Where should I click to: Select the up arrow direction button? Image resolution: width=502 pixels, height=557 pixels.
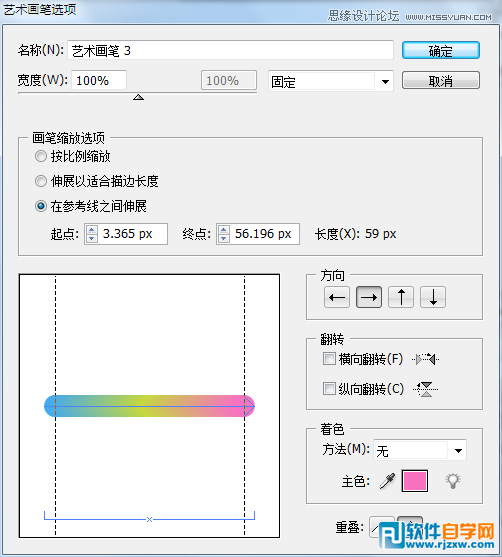pyautogui.click(x=401, y=297)
